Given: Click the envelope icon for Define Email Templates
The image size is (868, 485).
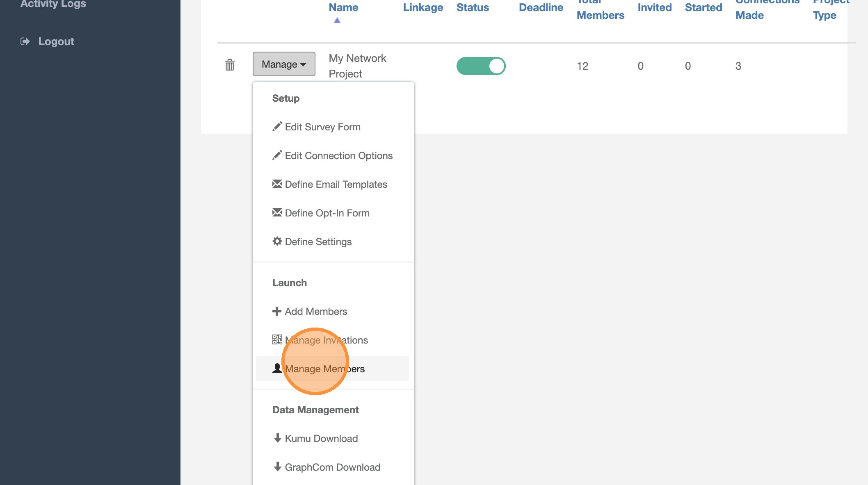Looking at the screenshot, I should pos(277,184).
